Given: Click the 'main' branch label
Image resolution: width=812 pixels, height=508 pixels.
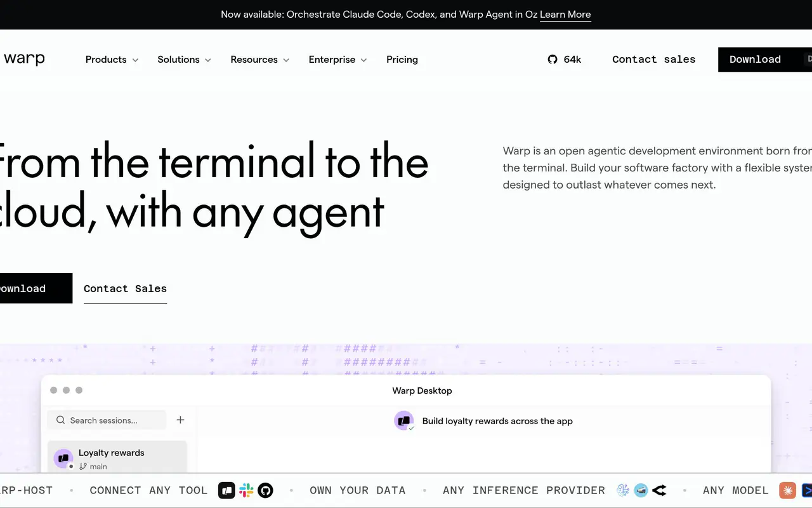Looking at the screenshot, I should (98, 466).
